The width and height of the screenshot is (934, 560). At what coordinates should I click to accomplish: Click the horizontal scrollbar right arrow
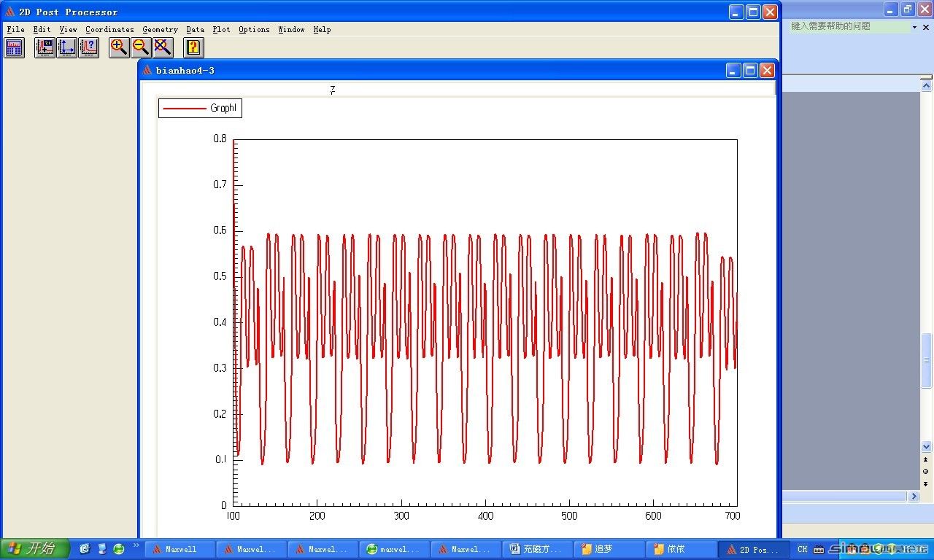(914, 496)
